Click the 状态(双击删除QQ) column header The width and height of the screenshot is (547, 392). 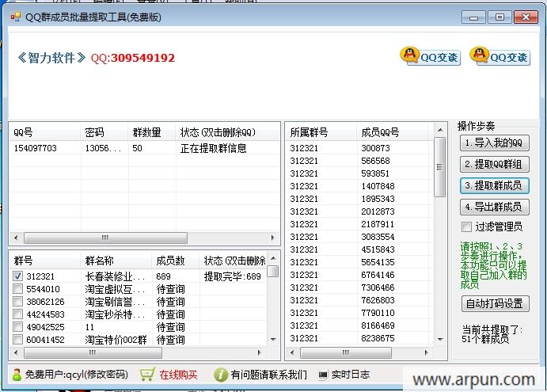click(x=227, y=132)
